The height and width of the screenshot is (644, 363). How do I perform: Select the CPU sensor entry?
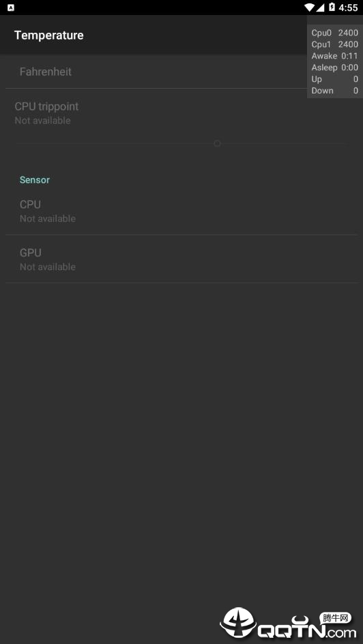point(181,211)
